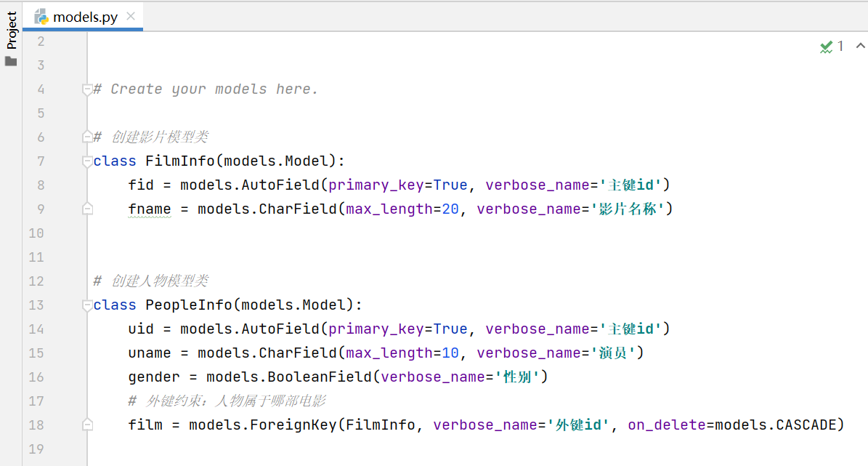Open the inspection checkmark widget
The width and height of the screenshot is (868, 466).
click(x=827, y=47)
